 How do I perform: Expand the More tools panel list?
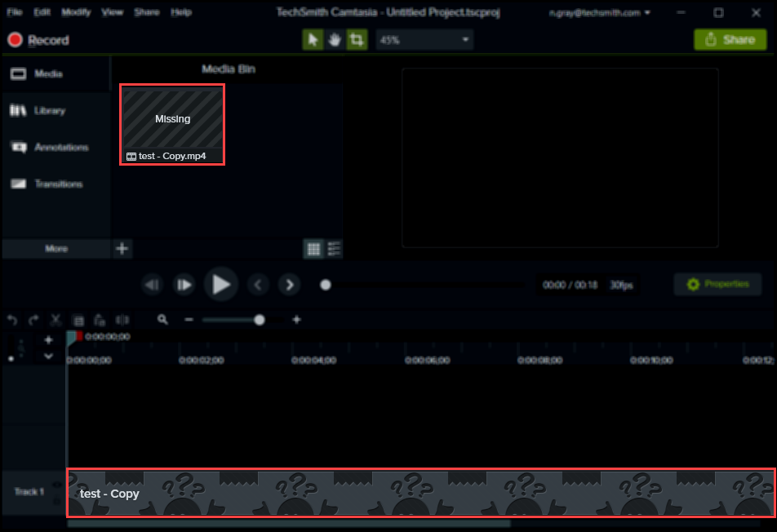pos(56,249)
